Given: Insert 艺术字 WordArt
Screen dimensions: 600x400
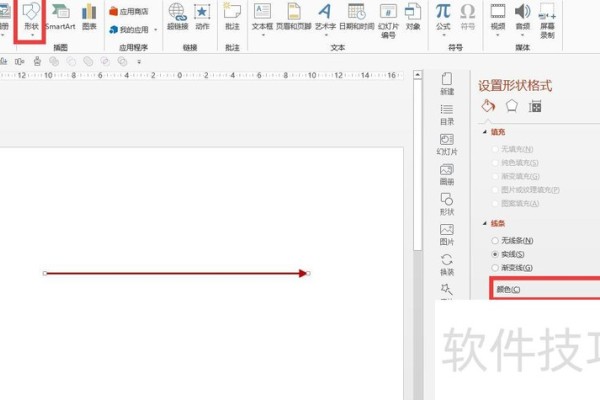Looking at the screenshot, I should (325, 17).
